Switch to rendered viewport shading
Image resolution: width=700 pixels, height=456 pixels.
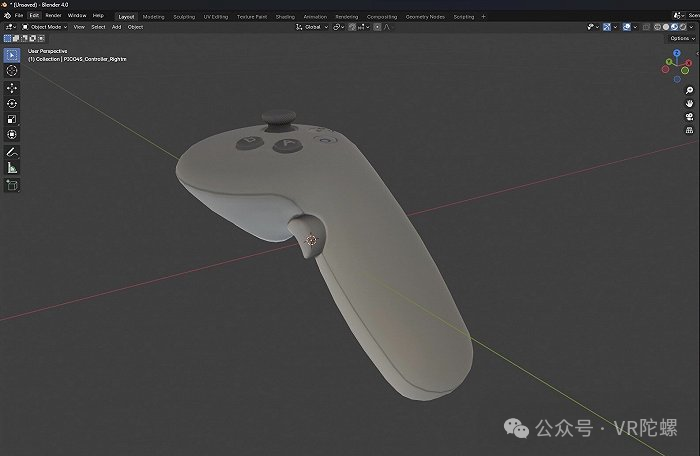coord(683,27)
